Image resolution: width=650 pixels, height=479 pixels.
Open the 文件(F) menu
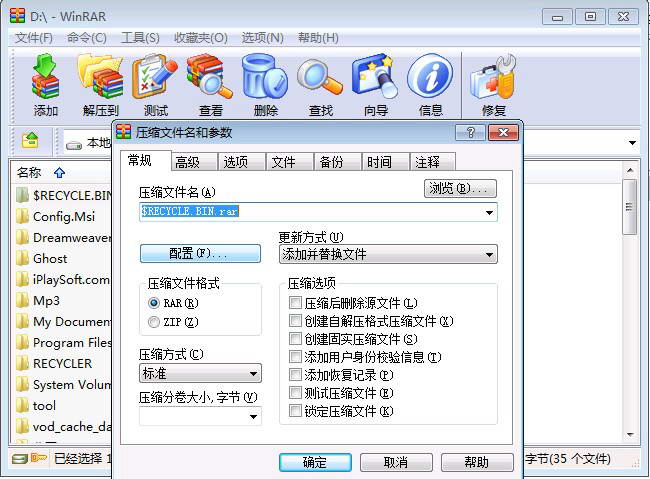[x=34, y=38]
